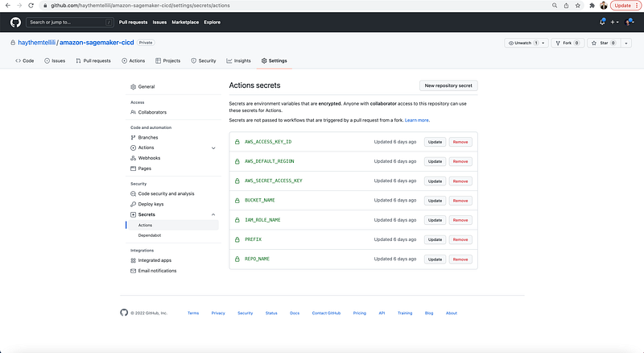Viewport: 644px width, 353px height.
Task: Open Dependabot secrets in sidebar
Action: pyautogui.click(x=150, y=235)
